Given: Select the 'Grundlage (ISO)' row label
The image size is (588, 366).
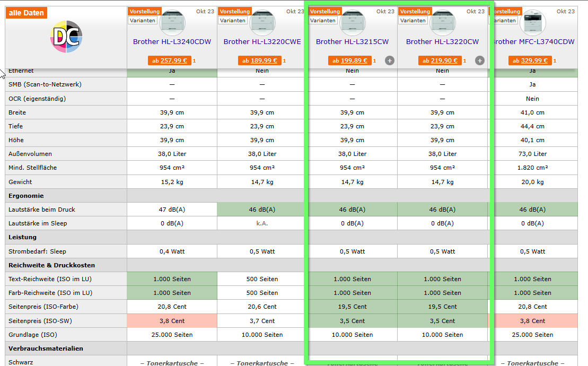Looking at the screenshot, I should pos(33,335).
